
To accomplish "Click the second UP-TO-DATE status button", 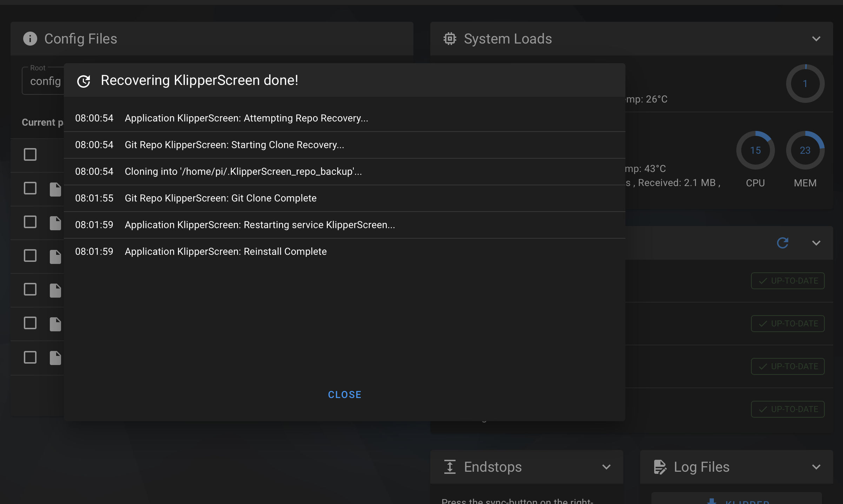I will pyautogui.click(x=788, y=324).
